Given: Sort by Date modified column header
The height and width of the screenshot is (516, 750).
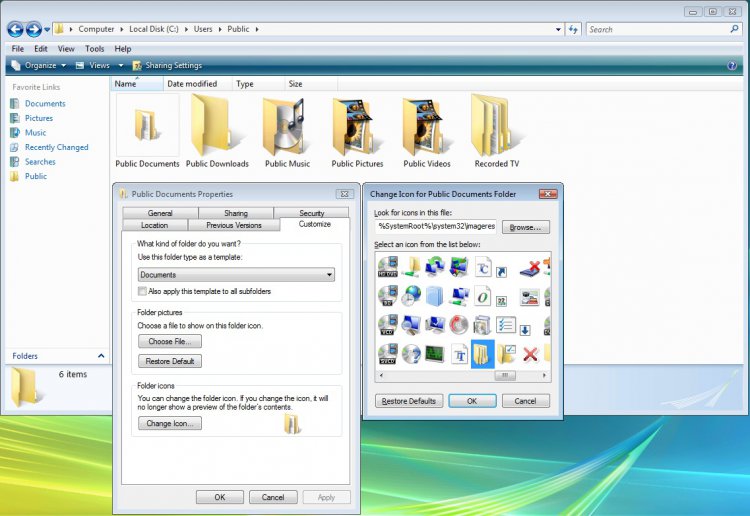Looking at the screenshot, I should [197, 84].
